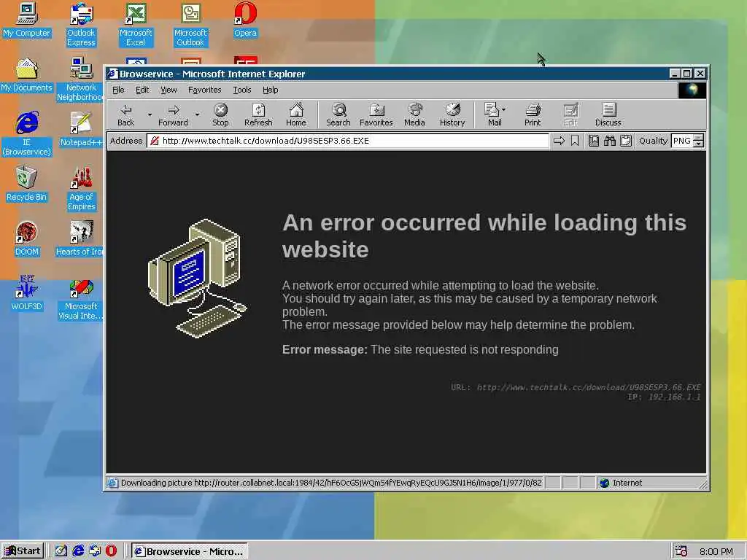Select Microsoft Excel desktop shortcut
The image size is (747, 560).
(136, 25)
